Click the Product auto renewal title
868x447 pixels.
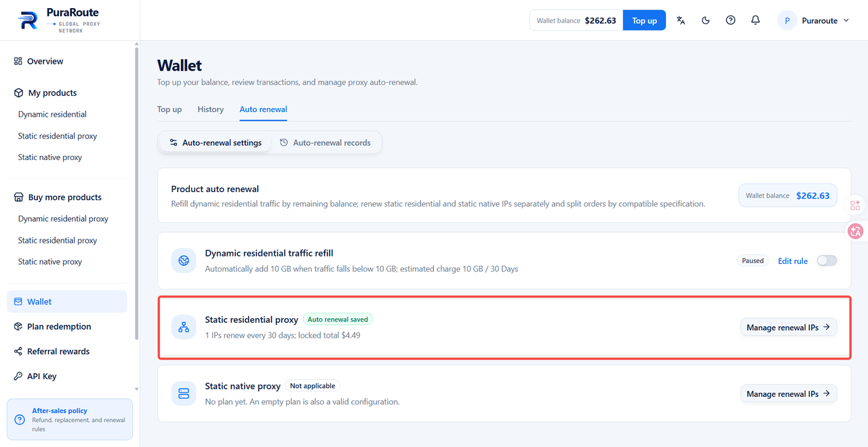tap(215, 189)
